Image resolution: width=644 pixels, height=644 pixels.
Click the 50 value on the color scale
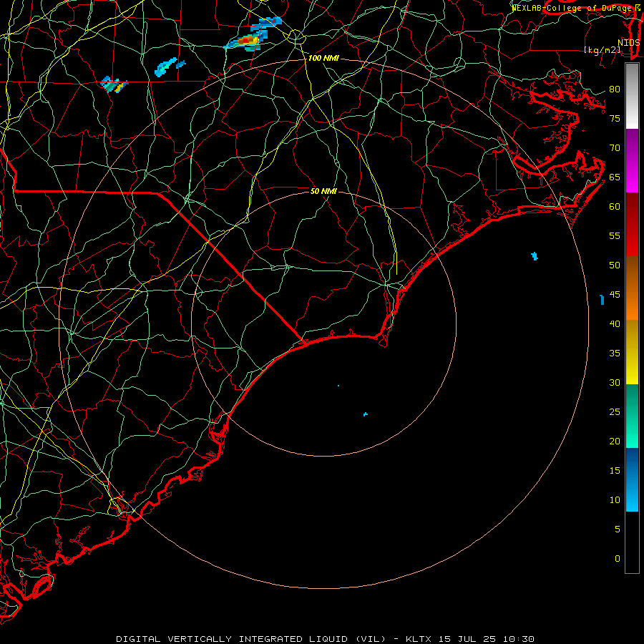[x=615, y=265]
